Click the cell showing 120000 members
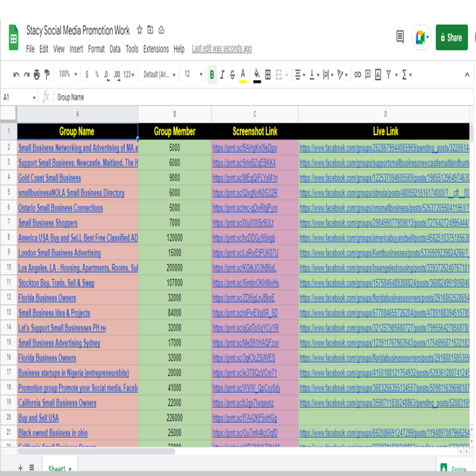The width and height of the screenshot is (476, 476). pos(175,238)
